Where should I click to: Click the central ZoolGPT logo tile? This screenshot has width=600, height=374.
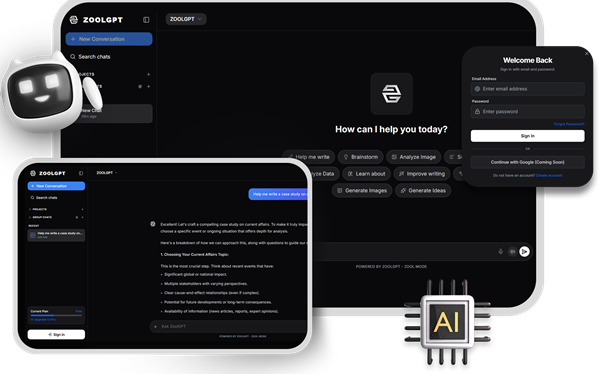pos(391,94)
